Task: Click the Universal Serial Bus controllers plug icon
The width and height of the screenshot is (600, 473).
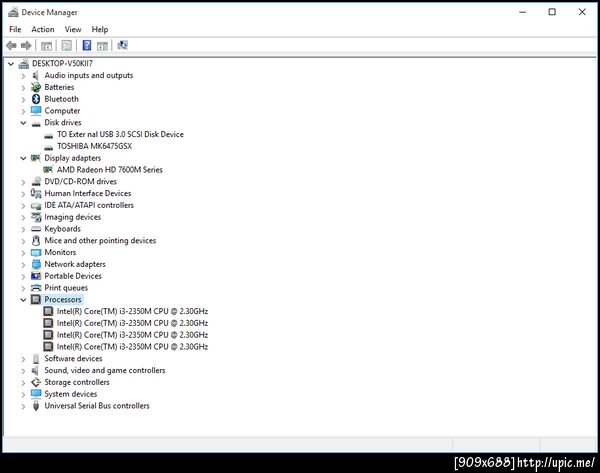Action: coord(36,406)
